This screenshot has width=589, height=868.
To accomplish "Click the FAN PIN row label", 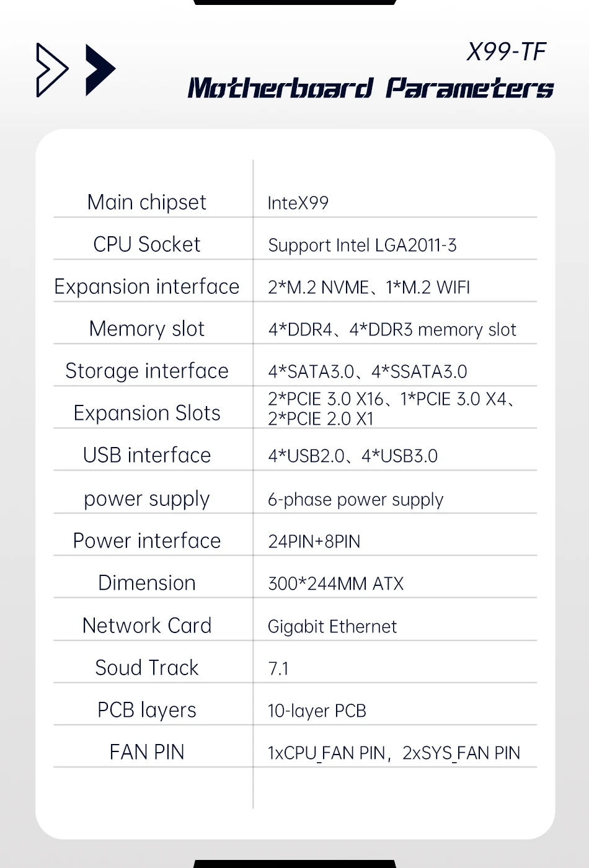I will pyautogui.click(x=147, y=752).
